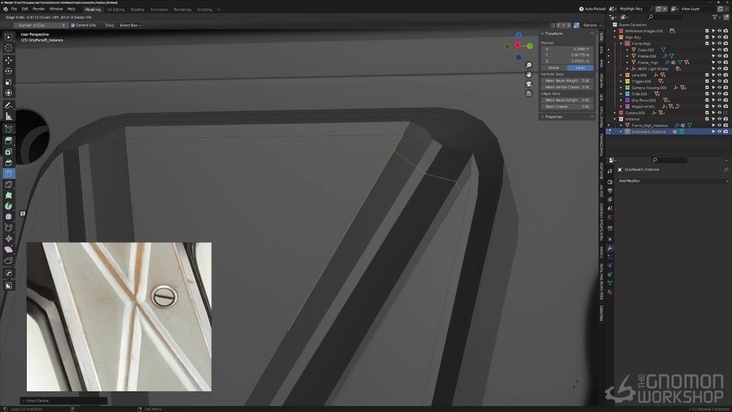Hide High Poly collection with eye icon
The height and width of the screenshot is (412, 732).
point(719,37)
